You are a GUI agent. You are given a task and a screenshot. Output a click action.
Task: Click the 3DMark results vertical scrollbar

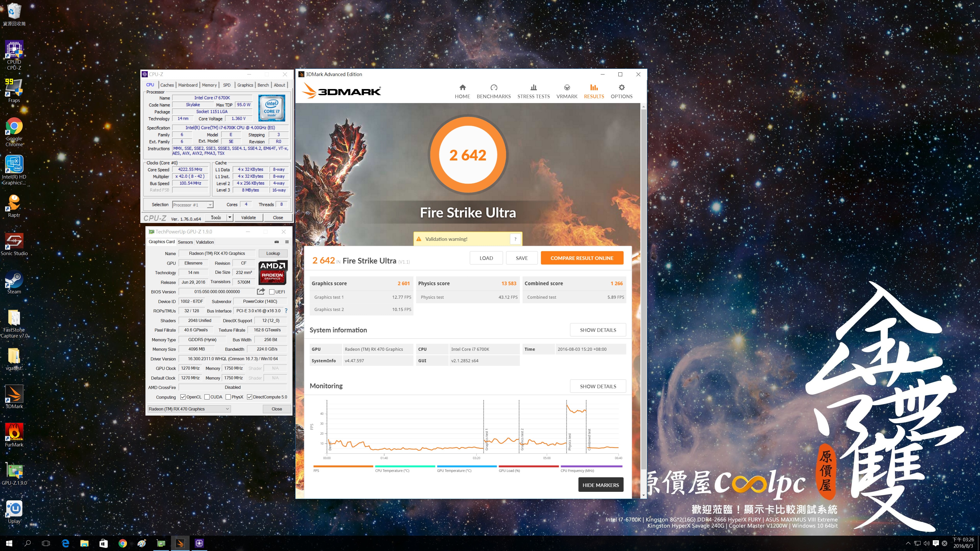[x=644, y=289]
